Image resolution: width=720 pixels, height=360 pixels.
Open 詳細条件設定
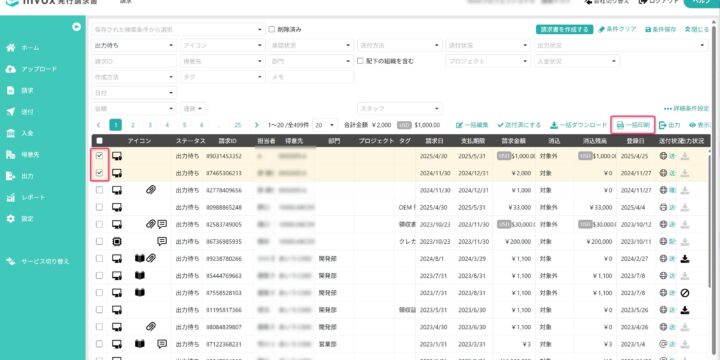coord(686,109)
